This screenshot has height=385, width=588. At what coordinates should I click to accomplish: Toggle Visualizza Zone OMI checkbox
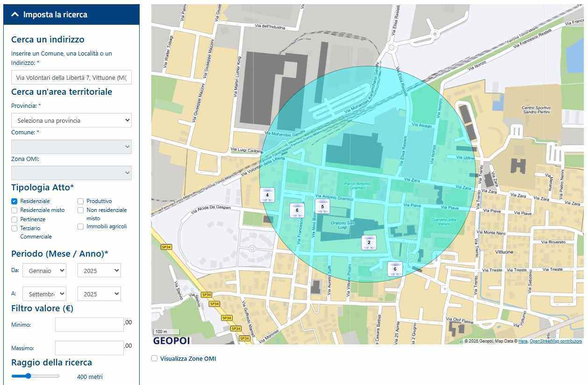click(x=155, y=358)
